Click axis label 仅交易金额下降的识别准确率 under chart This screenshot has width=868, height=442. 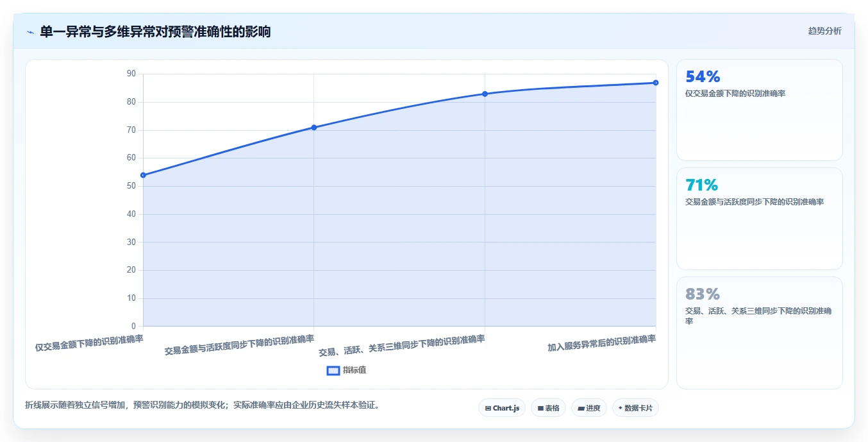[89, 343]
